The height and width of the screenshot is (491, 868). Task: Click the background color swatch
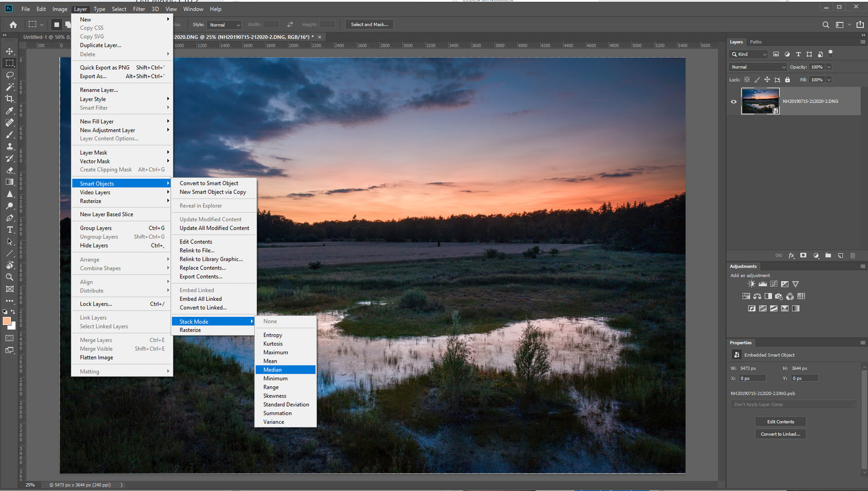click(13, 326)
